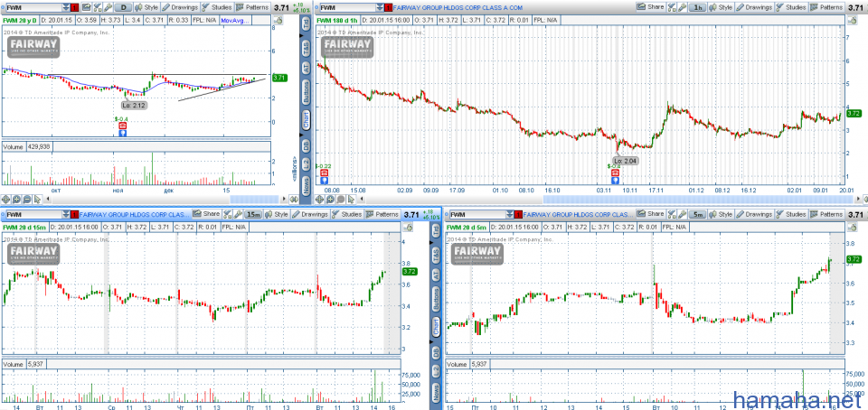Click the Share button in 1h chart
Image resolution: width=868 pixels, height=410 pixels.
point(650,7)
